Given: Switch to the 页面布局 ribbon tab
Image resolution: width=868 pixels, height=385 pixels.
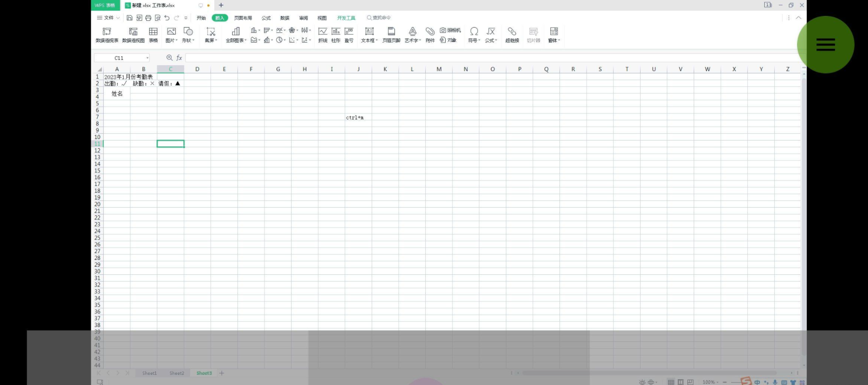Looking at the screenshot, I should coord(243,18).
